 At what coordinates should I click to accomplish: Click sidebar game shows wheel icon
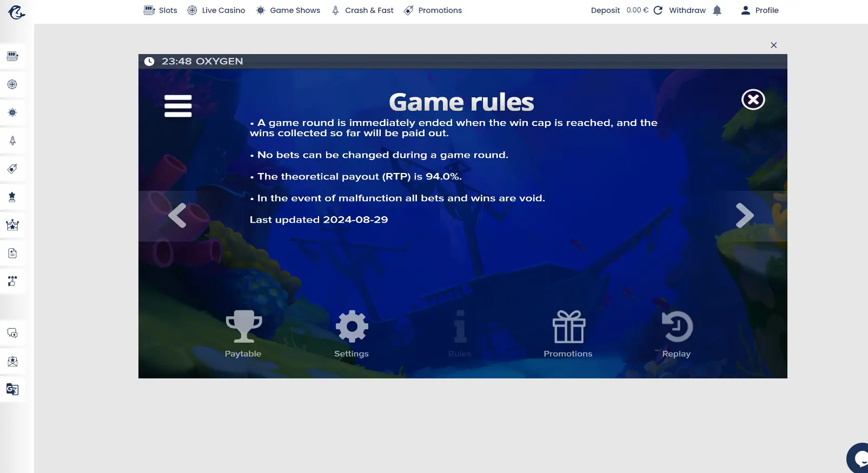[x=12, y=112]
